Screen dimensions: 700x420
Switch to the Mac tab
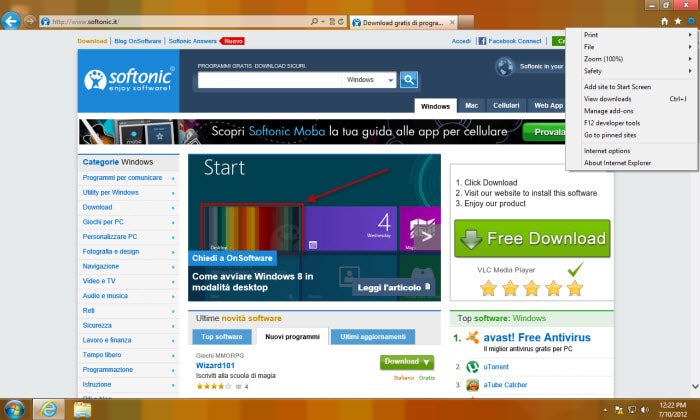(471, 105)
